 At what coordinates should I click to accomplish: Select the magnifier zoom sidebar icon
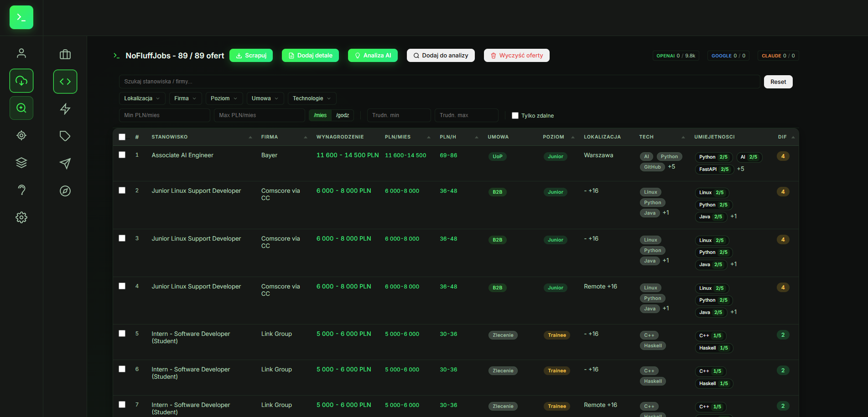(21, 108)
